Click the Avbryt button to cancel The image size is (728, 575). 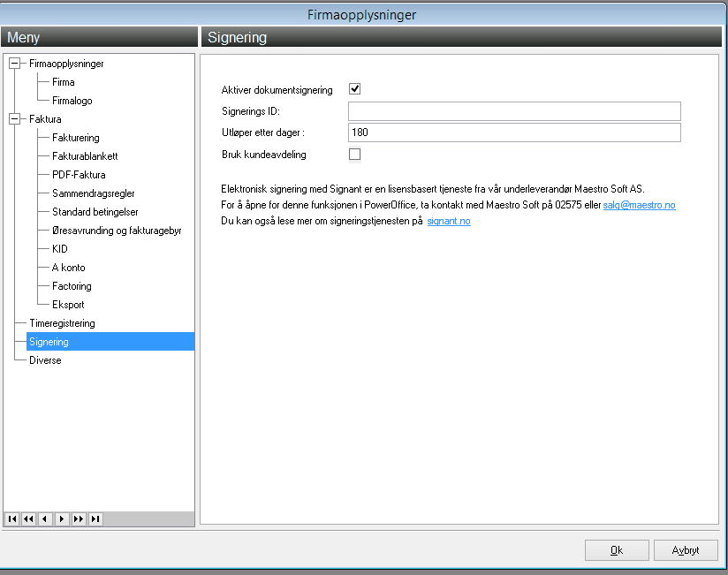pyautogui.click(x=686, y=550)
